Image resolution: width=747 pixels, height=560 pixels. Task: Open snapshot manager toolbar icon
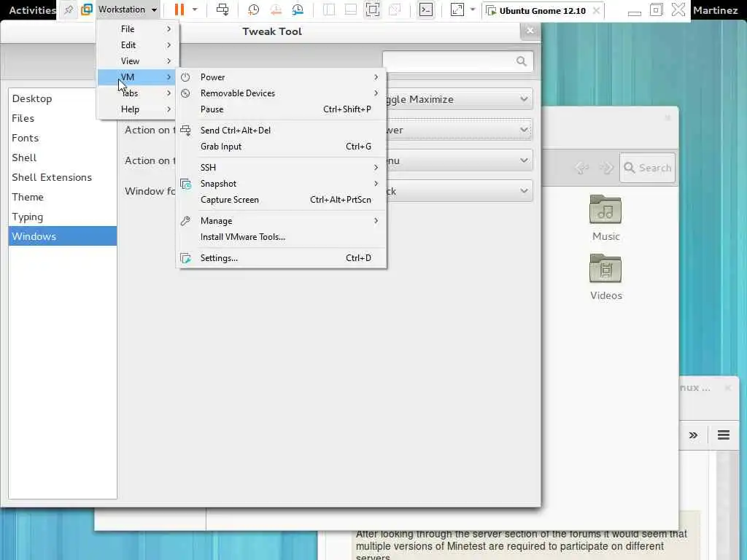298,9
